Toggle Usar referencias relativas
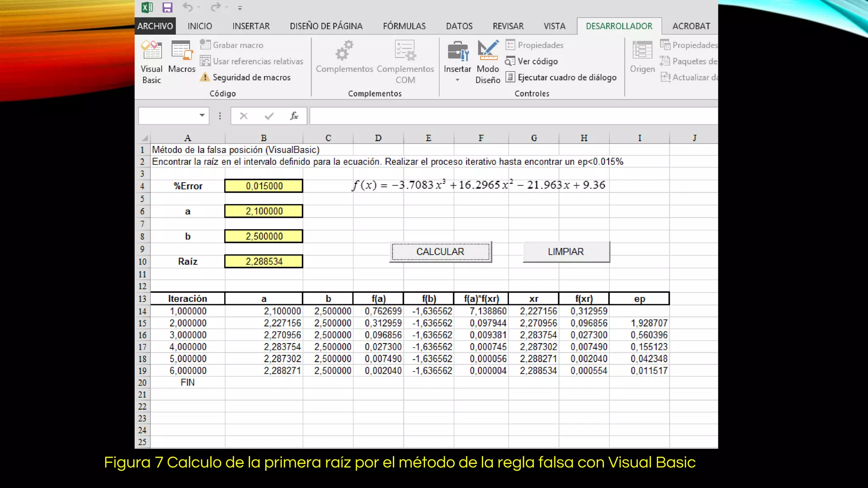This screenshot has height=488, width=868. 252,61
